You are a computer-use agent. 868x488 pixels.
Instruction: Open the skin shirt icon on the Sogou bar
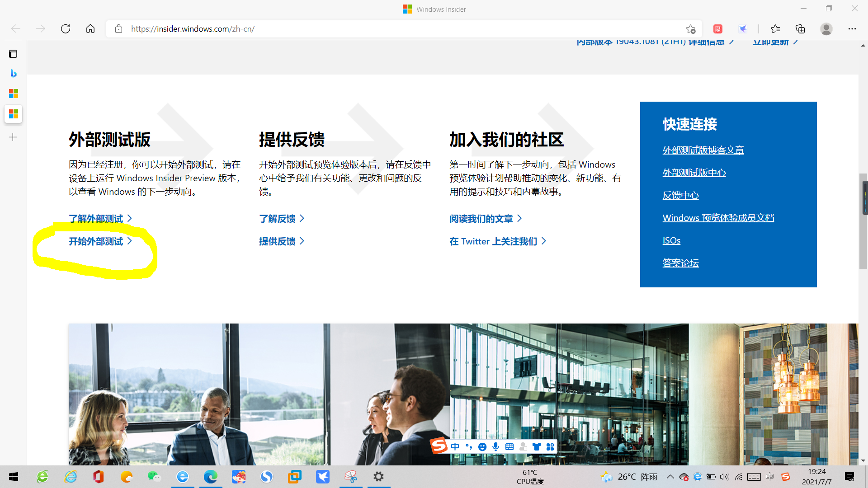537,446
